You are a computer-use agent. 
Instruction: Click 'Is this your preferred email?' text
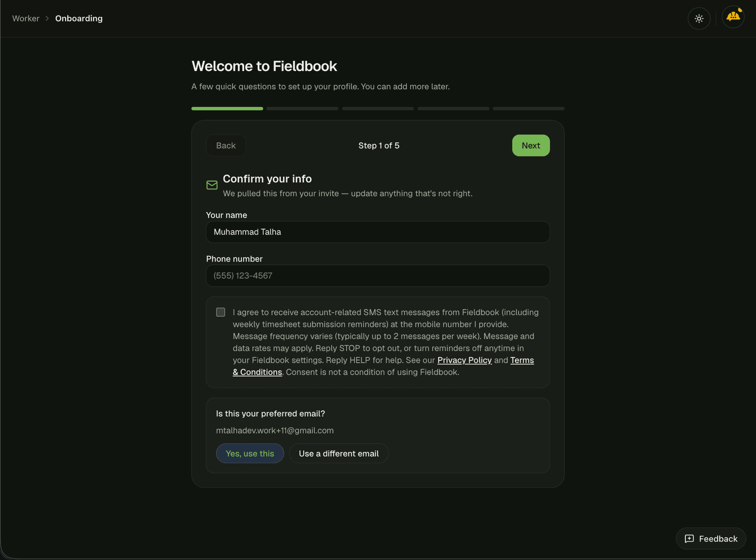click(271, 413)
